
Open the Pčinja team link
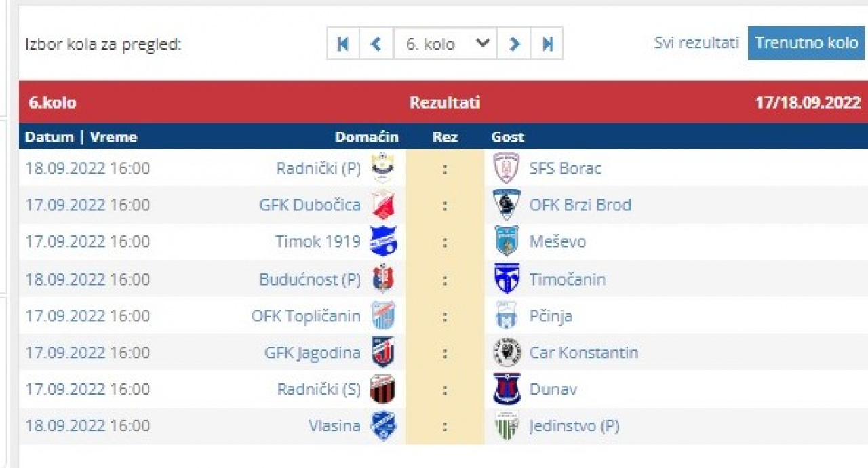point(551,316)
